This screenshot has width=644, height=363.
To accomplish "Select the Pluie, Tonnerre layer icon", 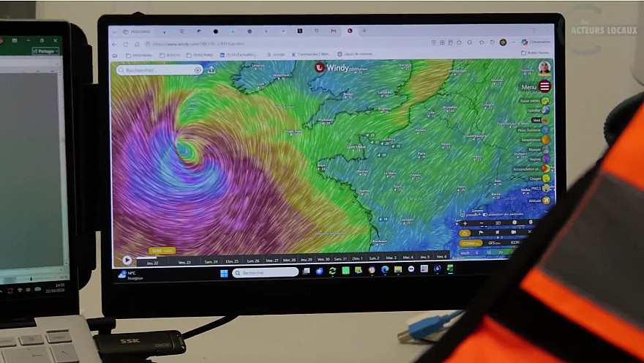I will click(545, 130).
